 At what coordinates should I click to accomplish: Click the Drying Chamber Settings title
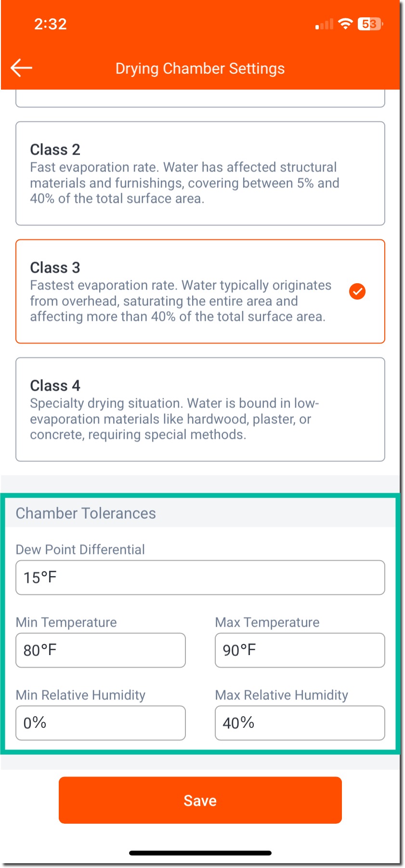coord(200,68)
